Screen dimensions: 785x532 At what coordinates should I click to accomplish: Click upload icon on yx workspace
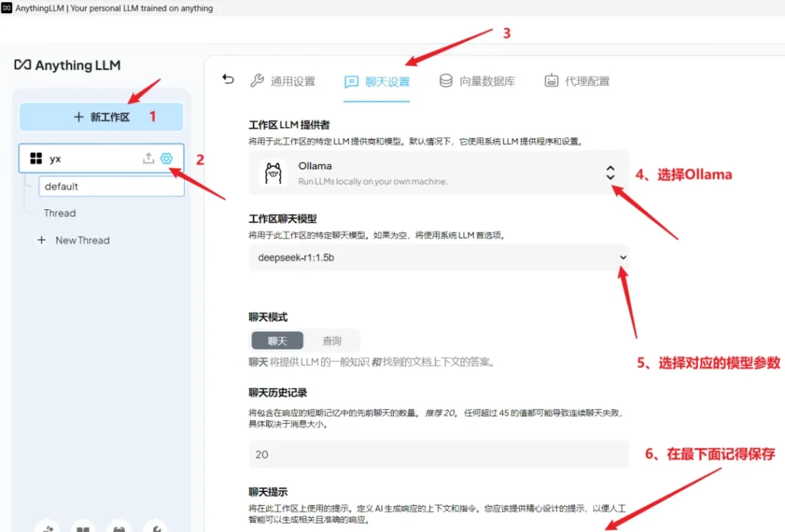tap(149, 159)
